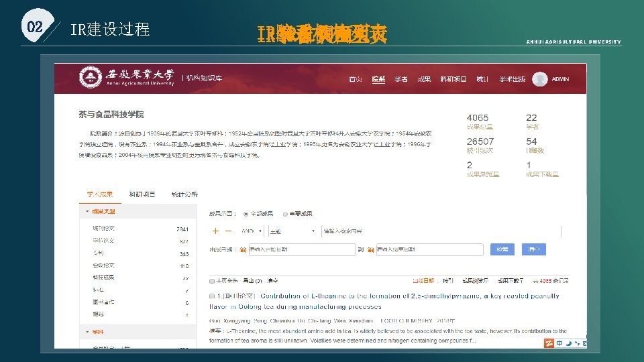Click the search keyword input field
This screenshot has height=362, width=644.
pyautogui.click(x=441, y=231)
